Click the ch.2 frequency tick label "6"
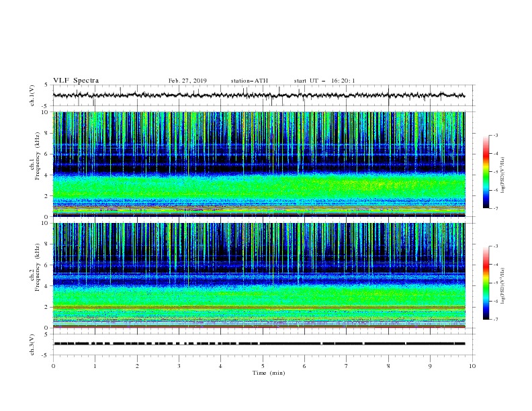The height and width of the screenshot is (411, 532). pos(47,265)
